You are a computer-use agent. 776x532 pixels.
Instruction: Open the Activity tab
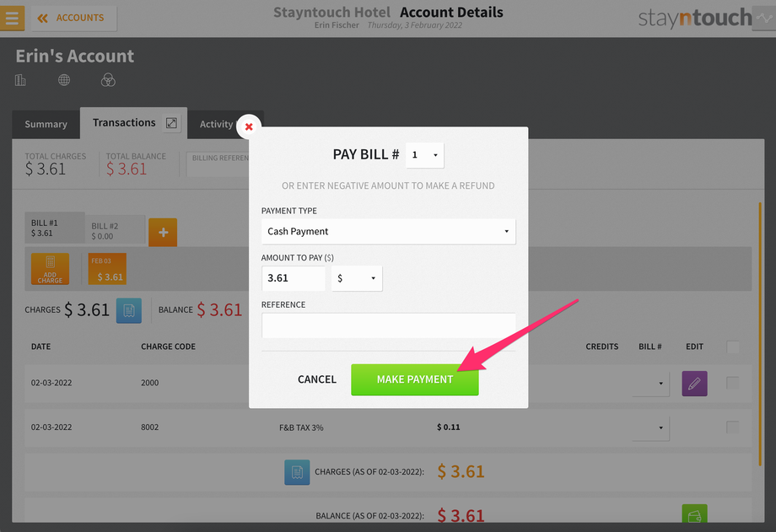pos(216,124)
